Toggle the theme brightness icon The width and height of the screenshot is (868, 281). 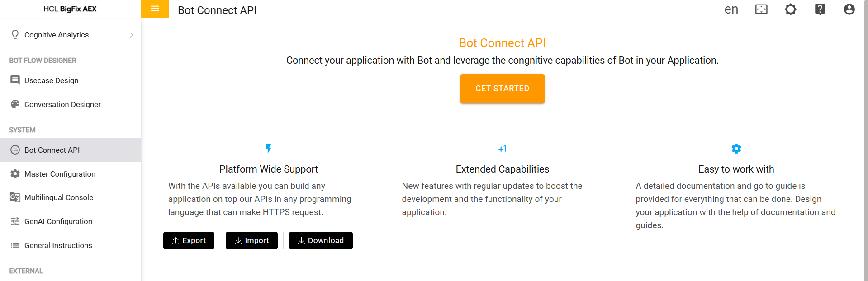coord(790,9)
